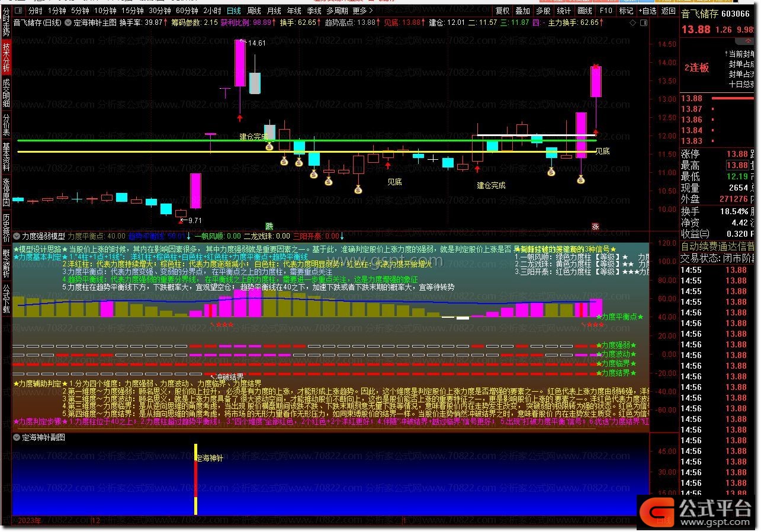Expand the 力度强弱模型 indicator dropdown arrow
Image resolution: width=761 pixels, height=532 pixels.
point(17,236)
